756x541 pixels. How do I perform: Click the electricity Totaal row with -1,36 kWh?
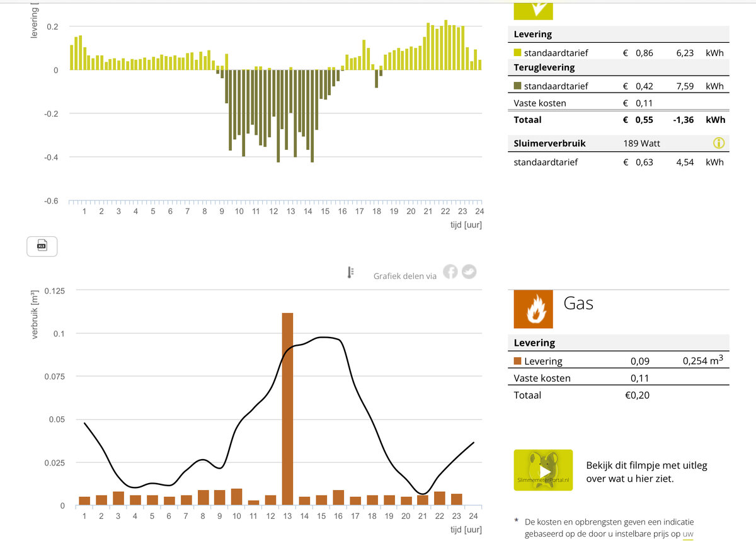617,120
